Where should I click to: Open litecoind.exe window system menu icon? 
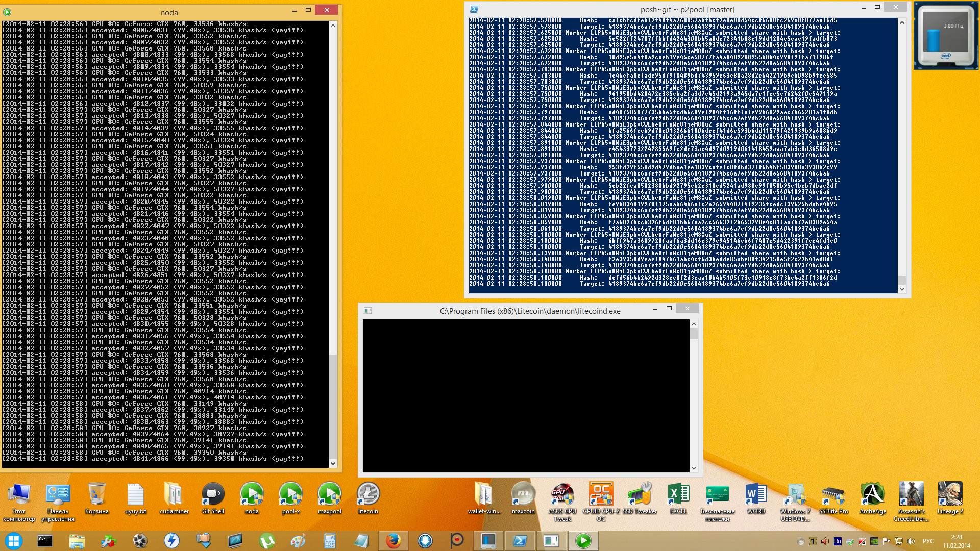367,311
